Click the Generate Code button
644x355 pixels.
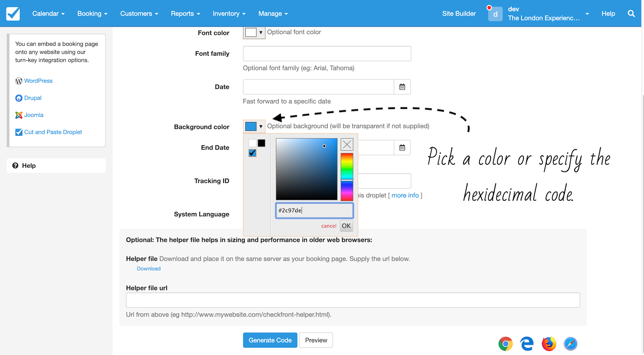(x=270, y=340)
